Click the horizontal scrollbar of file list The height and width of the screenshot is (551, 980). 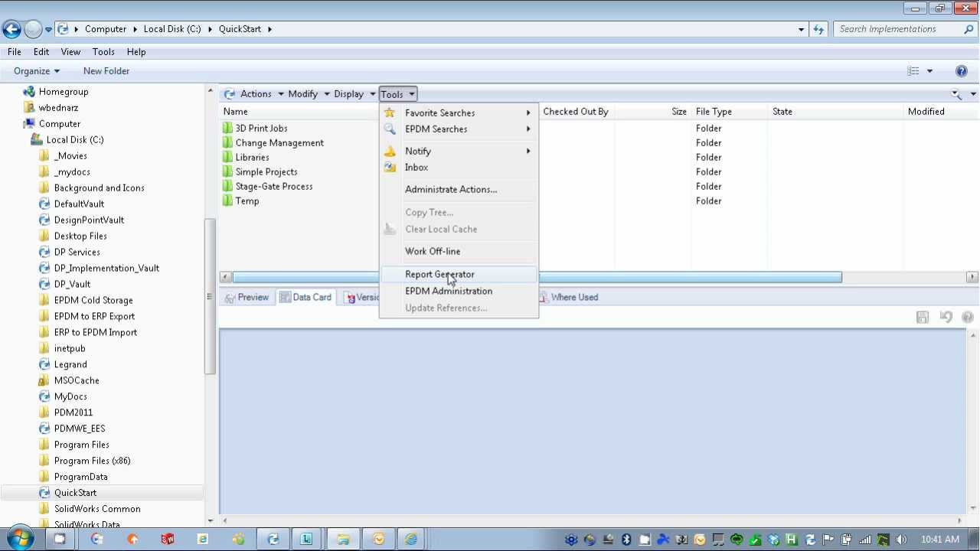[x=537, y=277]
